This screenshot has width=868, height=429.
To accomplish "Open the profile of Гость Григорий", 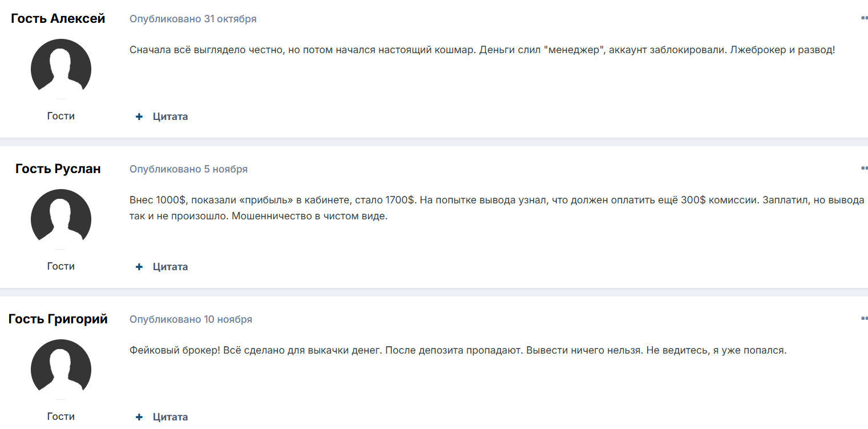I will 58,319.
